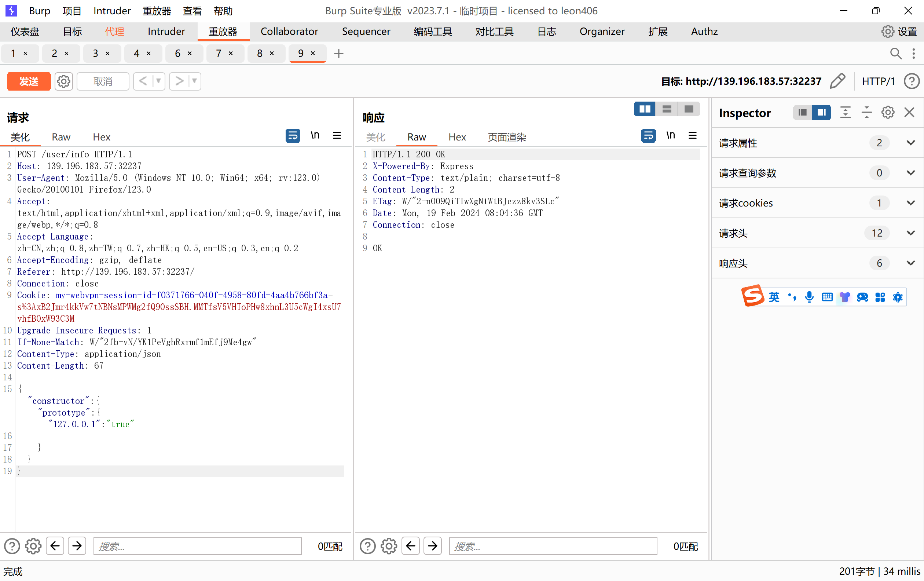Focus the response search input field
924x581 pixels.
pos(553,546)
